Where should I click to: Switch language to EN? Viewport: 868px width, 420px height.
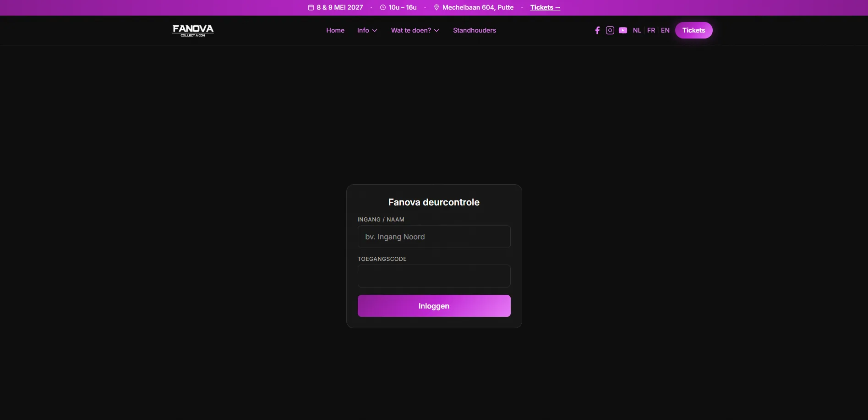click(x=665, y=30)
